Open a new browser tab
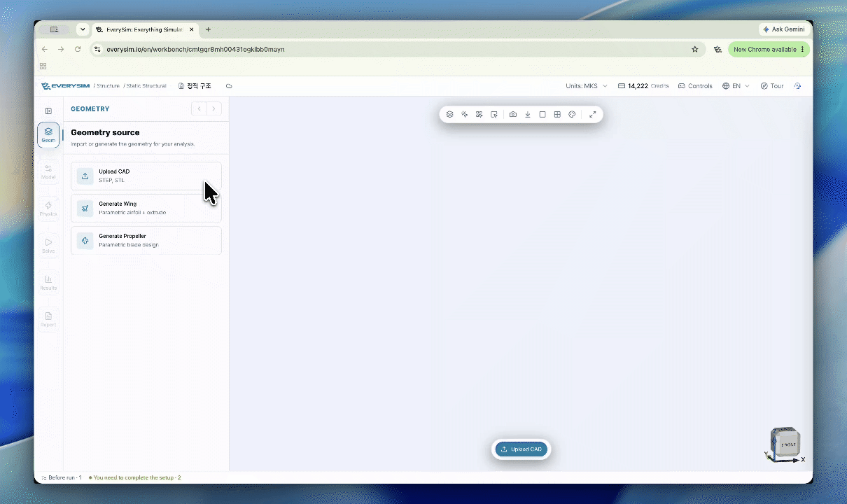 [x=208, y=29]
